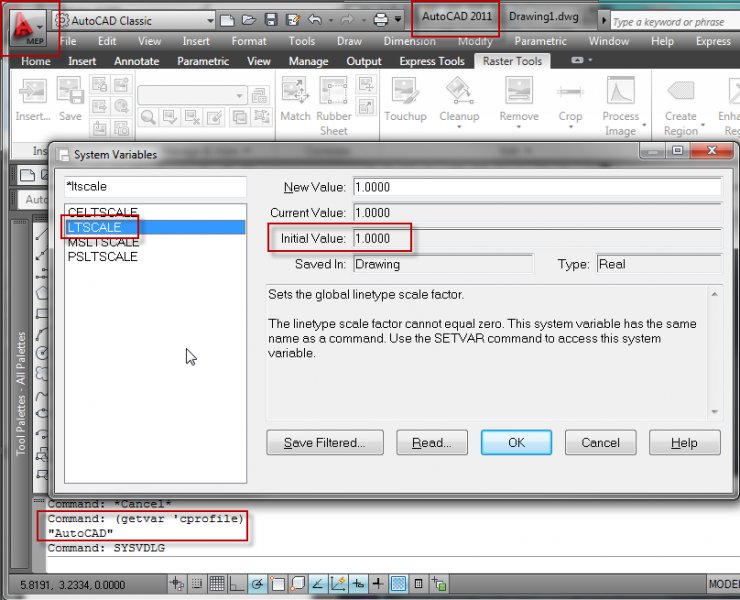Click the keyword search box

point(675,22)
